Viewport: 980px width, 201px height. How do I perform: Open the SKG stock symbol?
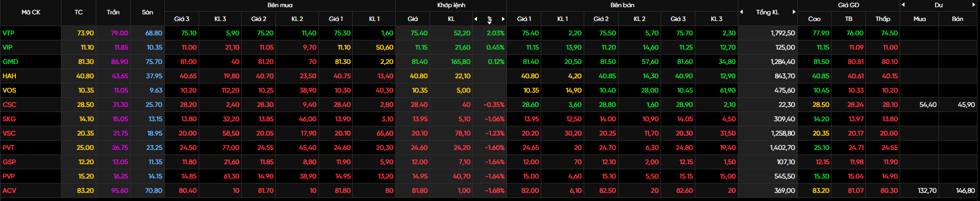pos(9,119)
